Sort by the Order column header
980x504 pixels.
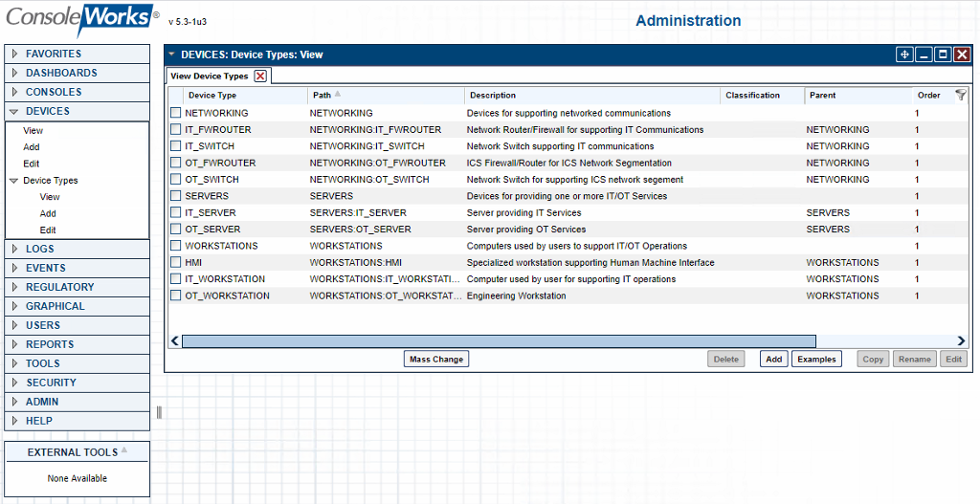click(x=928, y=96)
